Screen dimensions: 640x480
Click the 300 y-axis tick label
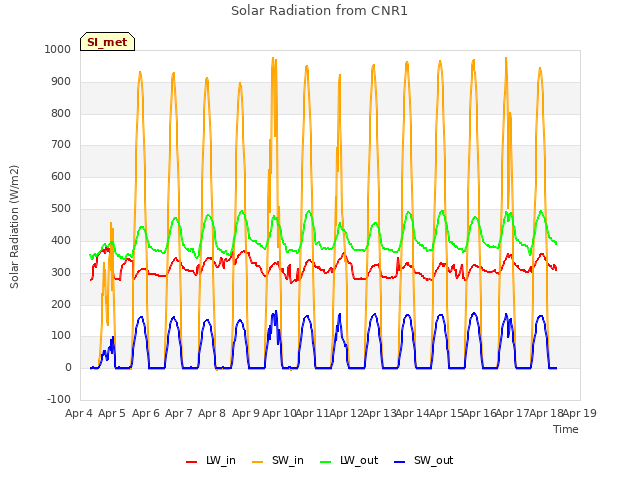(x=61, y=272)
